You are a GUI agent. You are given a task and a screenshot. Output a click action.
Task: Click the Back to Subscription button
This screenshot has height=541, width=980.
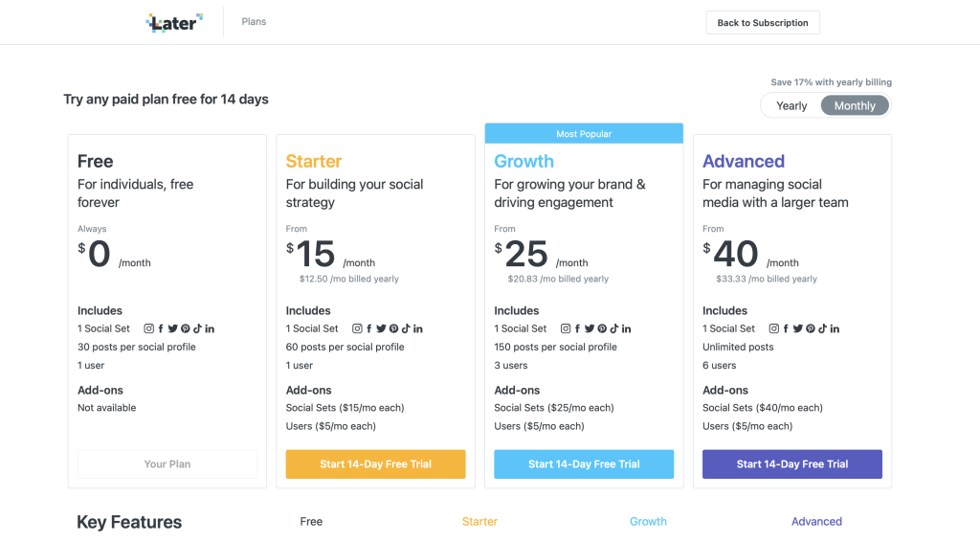[x=763, y=23]
